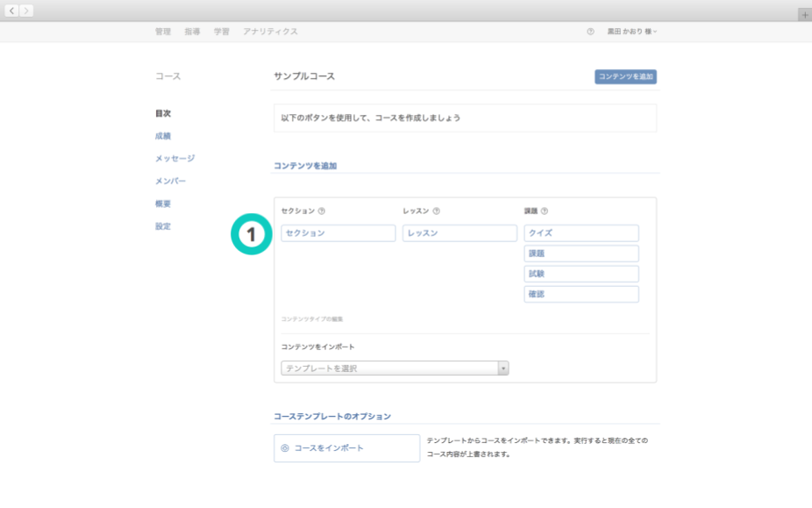Add a 試験 to the course
The height and width of the screenshot is (508, 812).
tap(581, 274)
